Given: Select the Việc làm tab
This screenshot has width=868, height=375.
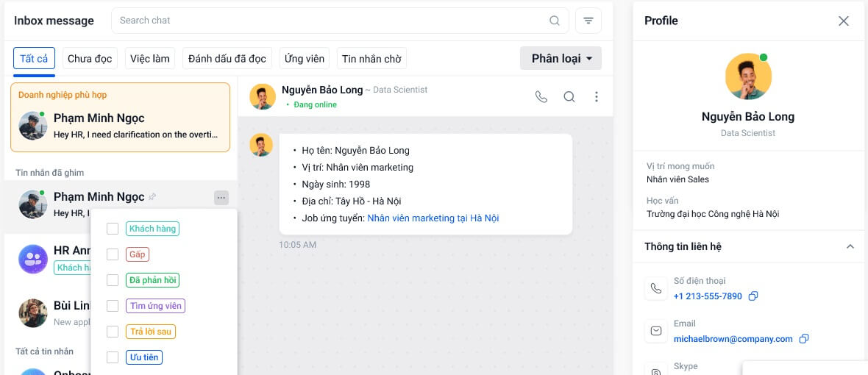Looking at the screenshot, I should pos(150,59).
